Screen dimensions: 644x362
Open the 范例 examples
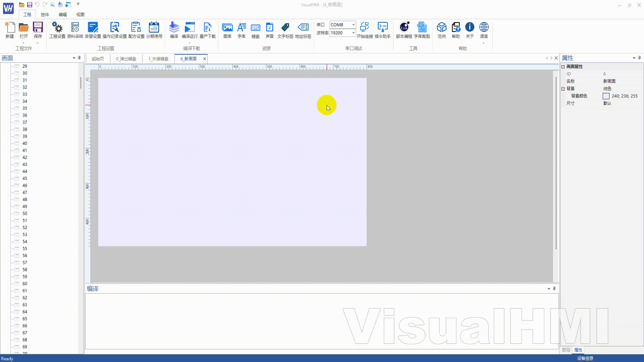442,30
